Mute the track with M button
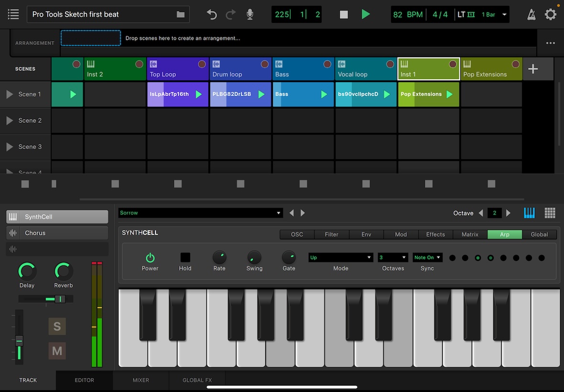564x392 pixels. pos(57,350)
